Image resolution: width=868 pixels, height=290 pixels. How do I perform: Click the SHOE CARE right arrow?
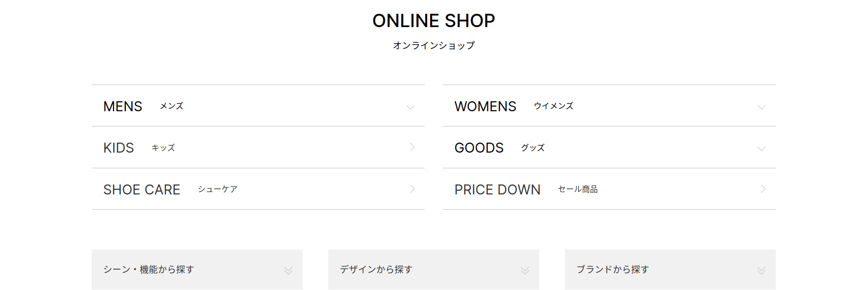(412, 189)
